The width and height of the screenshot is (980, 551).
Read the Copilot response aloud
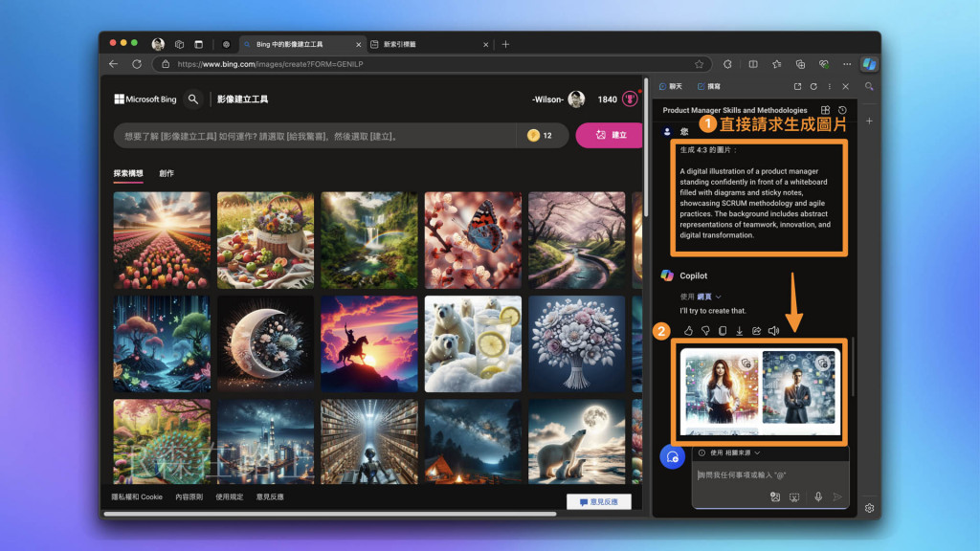click(773, 330)
